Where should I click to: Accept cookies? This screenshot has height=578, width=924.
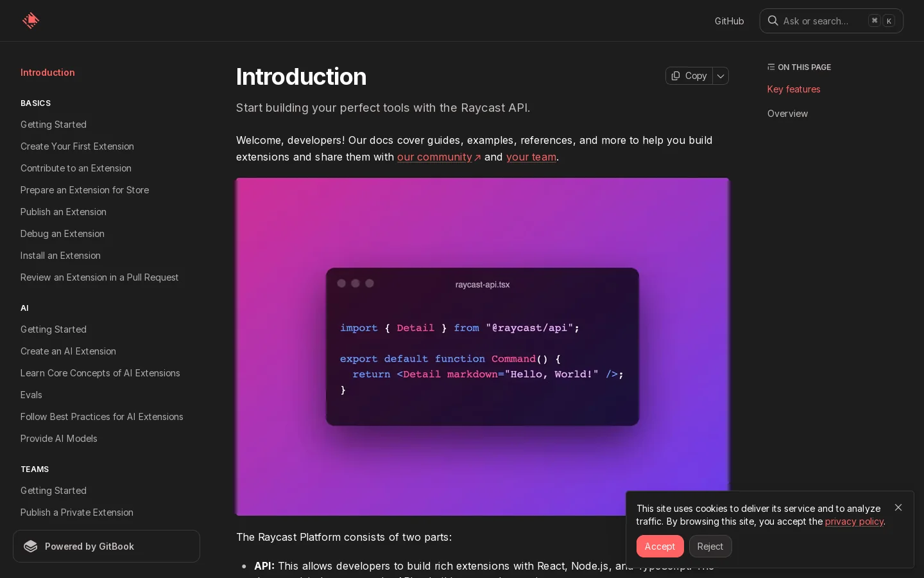tap(660, 547)
